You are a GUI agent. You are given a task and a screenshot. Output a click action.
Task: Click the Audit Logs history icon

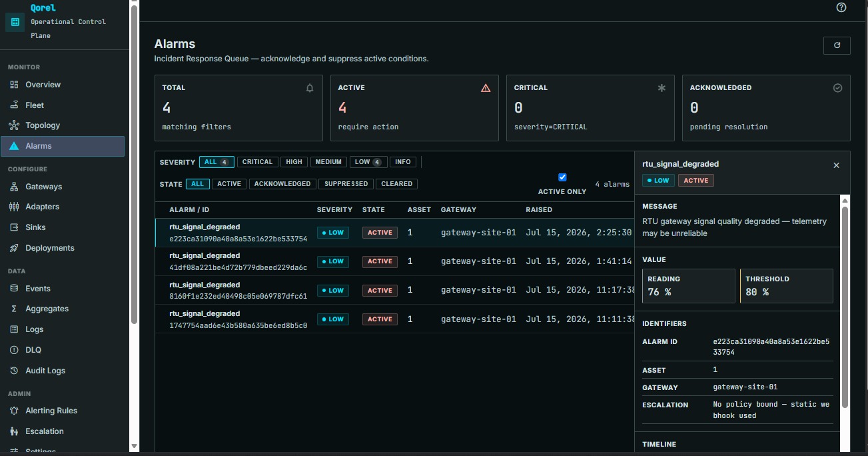(14, 371)
